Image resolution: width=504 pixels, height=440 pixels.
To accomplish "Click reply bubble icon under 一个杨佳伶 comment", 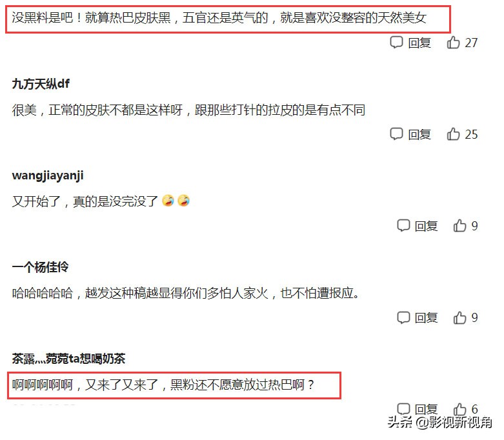I will coord(403,317).
